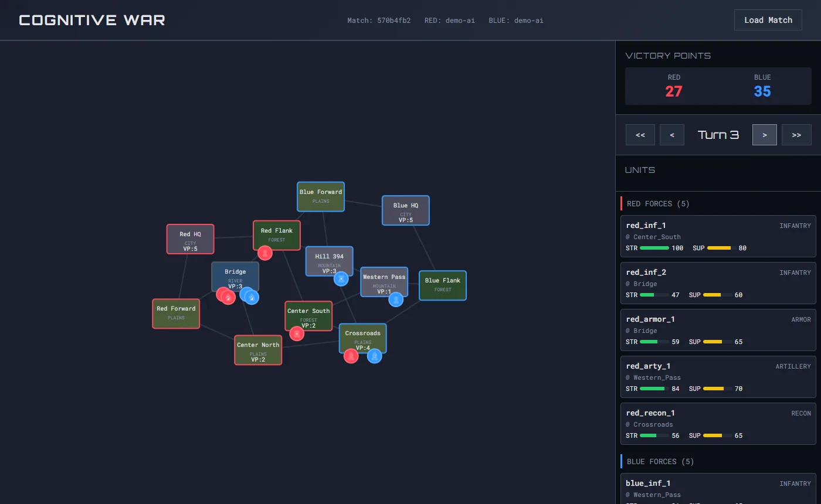This screenshot has width=821, height=504.
Task: Click the blue victory points score 35
Action: (762, 91)
